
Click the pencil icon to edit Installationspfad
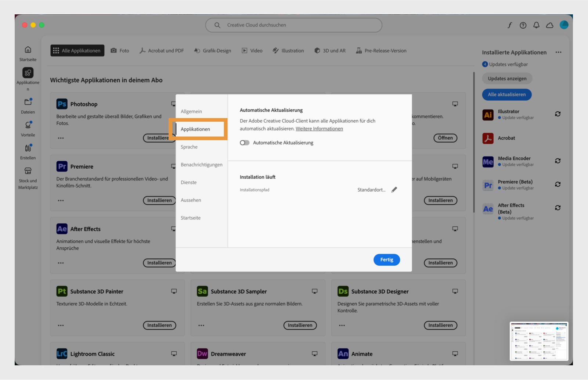394,190
